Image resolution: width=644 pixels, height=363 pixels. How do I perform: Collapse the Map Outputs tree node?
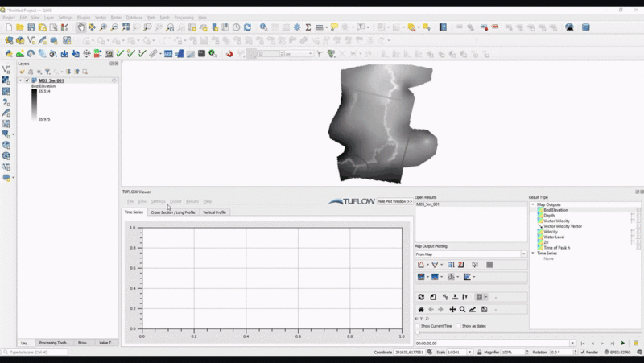click(x=532, y=204)
